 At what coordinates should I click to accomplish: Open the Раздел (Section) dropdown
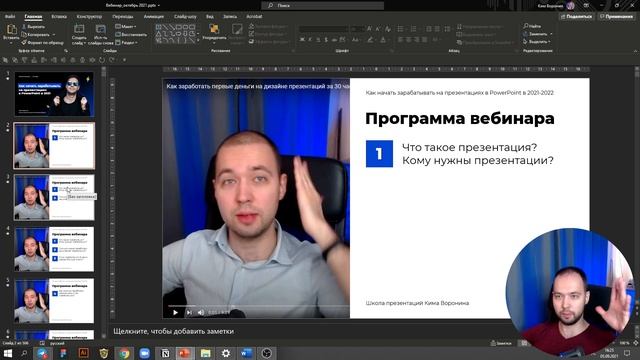[127, 42]
